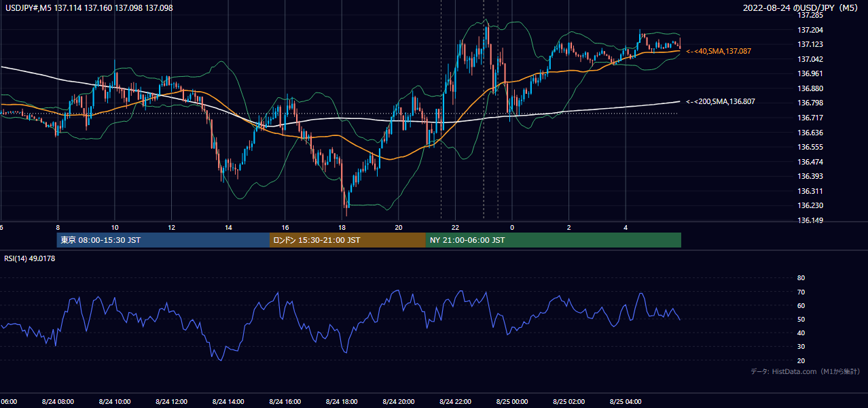
Task: Click the 8/24 10:00 date axis label
Action: (114, 401)
